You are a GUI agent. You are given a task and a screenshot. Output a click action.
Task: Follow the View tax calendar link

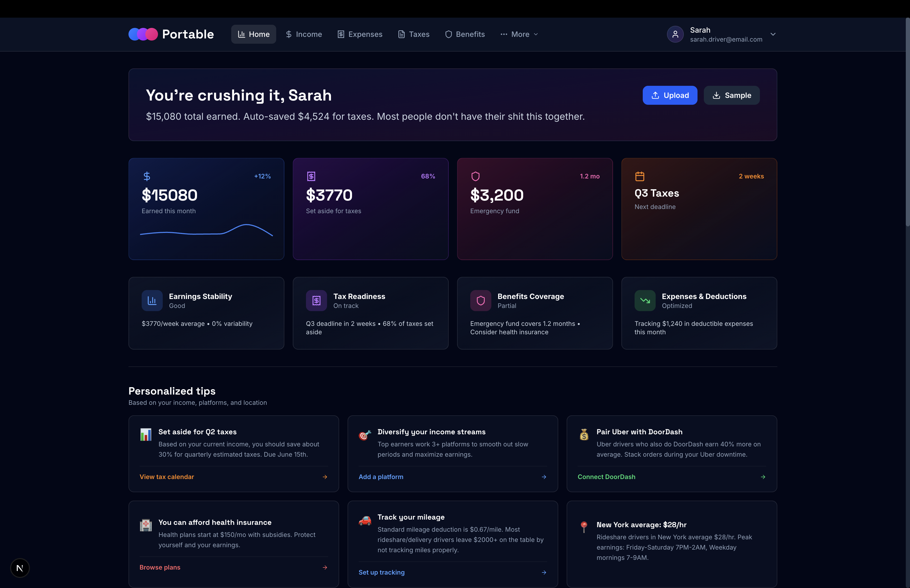(x=167, y=477)
